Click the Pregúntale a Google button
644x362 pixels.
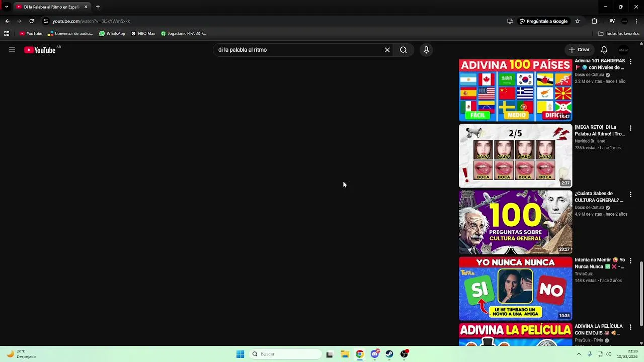tap(543, 21)
